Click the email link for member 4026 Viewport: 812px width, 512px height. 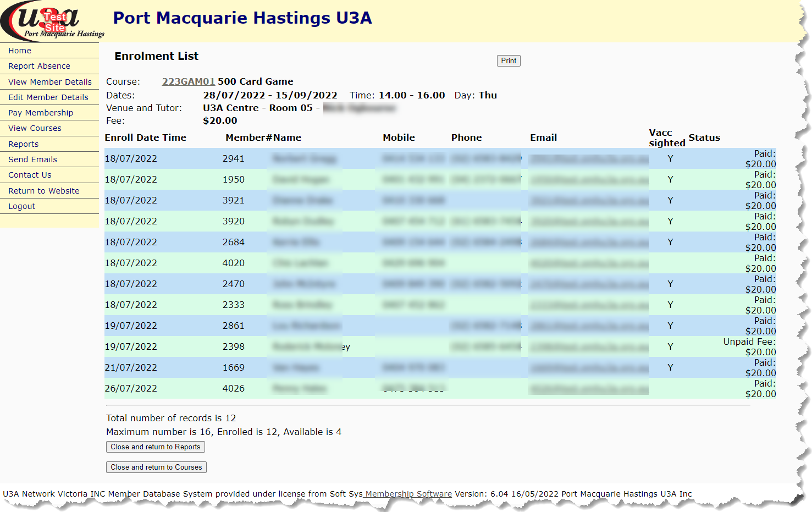click(x=588, y=388)
